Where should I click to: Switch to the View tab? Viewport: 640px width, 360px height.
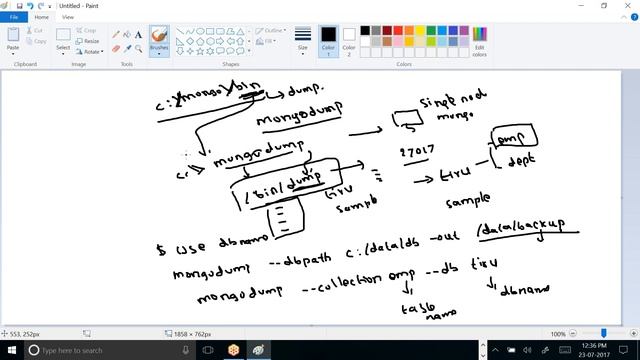tap(68, 17)
